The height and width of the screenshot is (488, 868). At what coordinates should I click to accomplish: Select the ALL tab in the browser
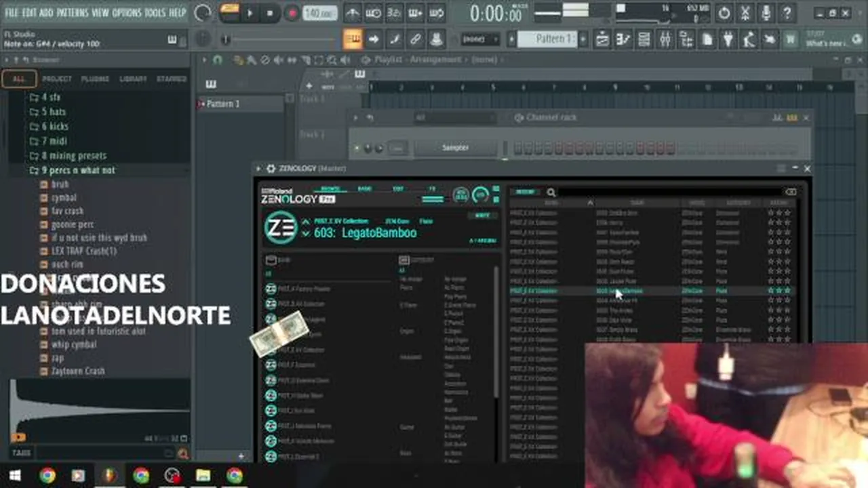coord(19,79)
